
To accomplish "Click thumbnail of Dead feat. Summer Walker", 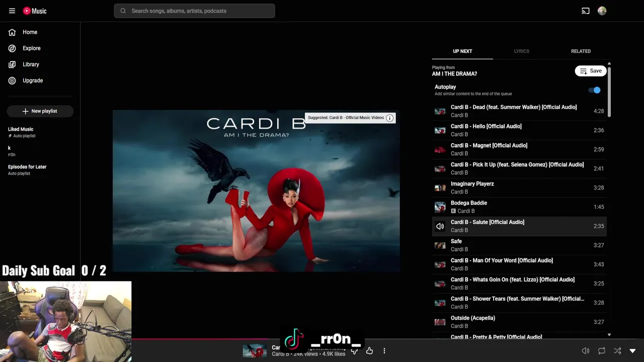I will 440,111.
